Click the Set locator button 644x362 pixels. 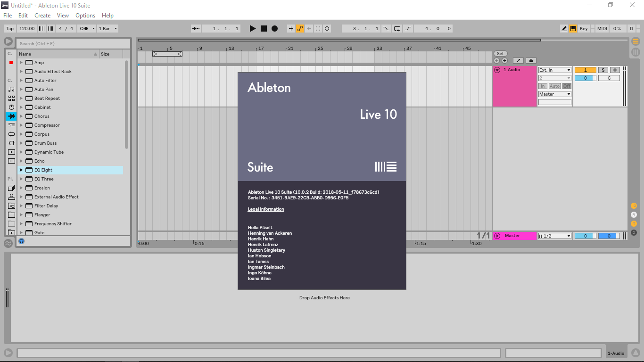[500, 54]
